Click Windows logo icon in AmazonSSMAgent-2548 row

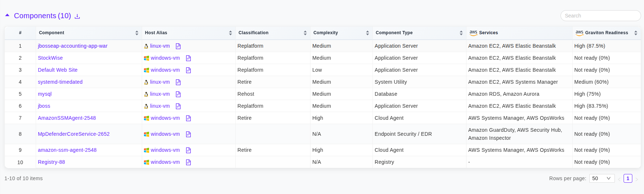click(x=147, y=118)
